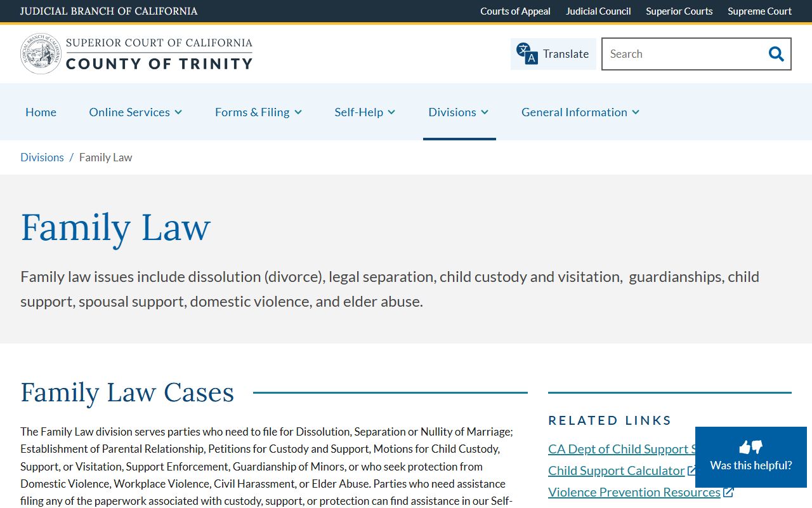
Task: Click the Divisions breadcrumb link
Action: click(42, 157)
